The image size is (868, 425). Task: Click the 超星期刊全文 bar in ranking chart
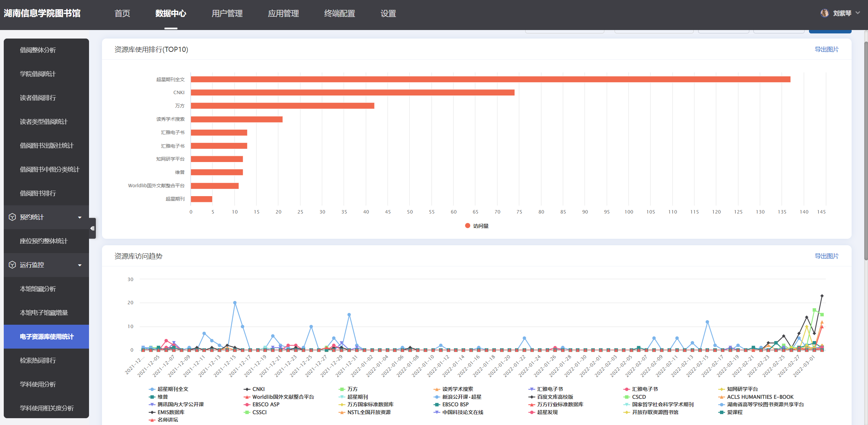(x=490, y=79)
